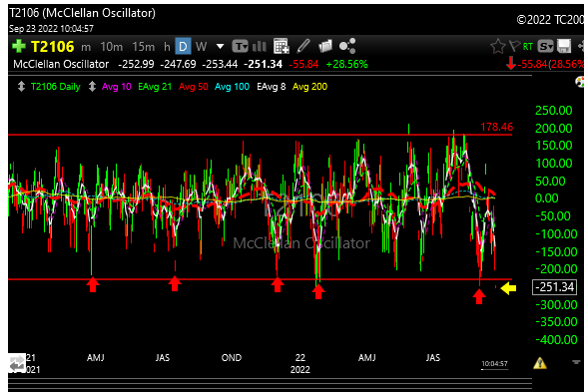Viewport: 584px width, 392px height.
Task: Click the bold -251.34 value in header
Action: click(263, 64)
